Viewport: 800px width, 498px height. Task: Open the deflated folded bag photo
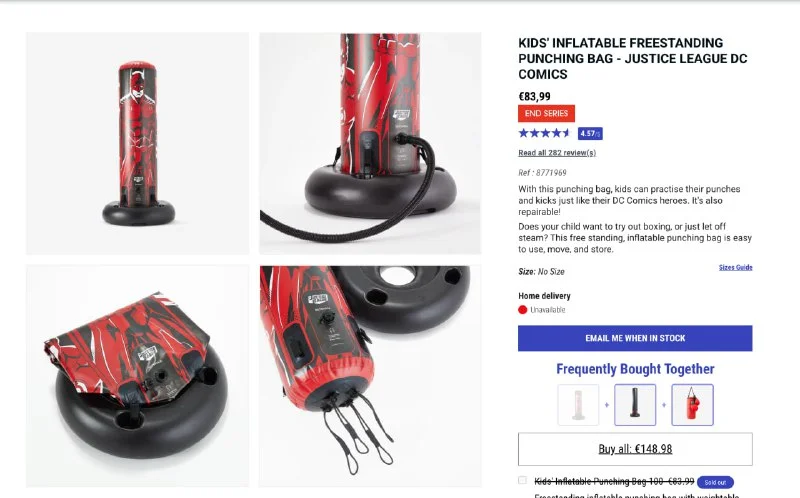tap(138, 376)
